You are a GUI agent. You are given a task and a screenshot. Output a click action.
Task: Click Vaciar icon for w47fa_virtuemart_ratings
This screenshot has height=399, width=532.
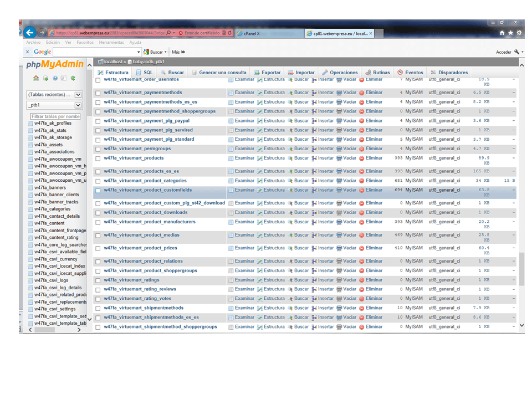339,280
